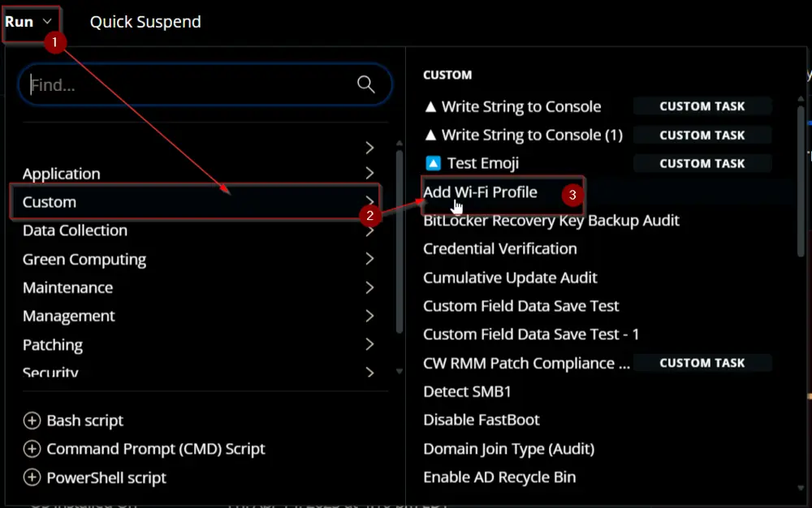The width and height of the screenshot is (812, 508).
Task: Open the Run dropdown menu
Action: coord(31,22)
